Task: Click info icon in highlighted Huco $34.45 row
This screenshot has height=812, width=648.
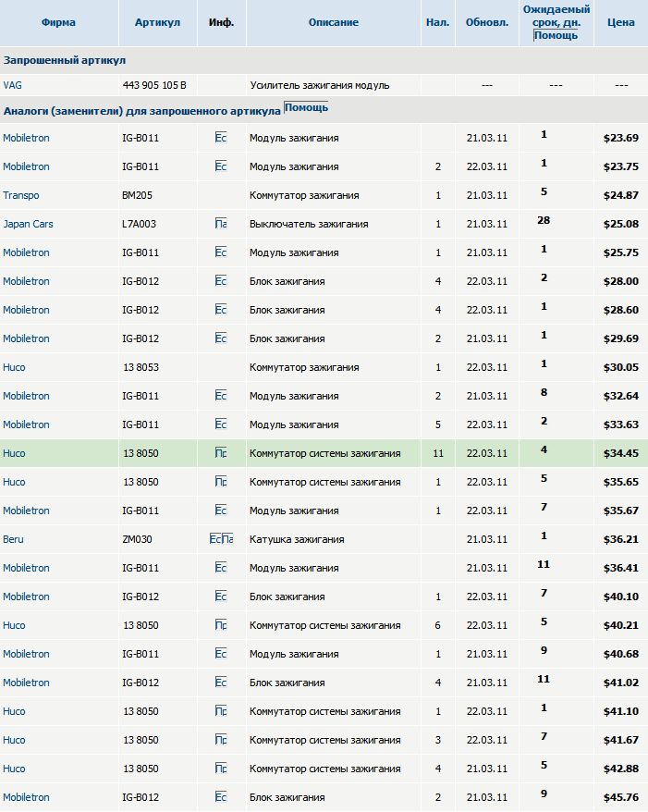Action: click(220, 453)
